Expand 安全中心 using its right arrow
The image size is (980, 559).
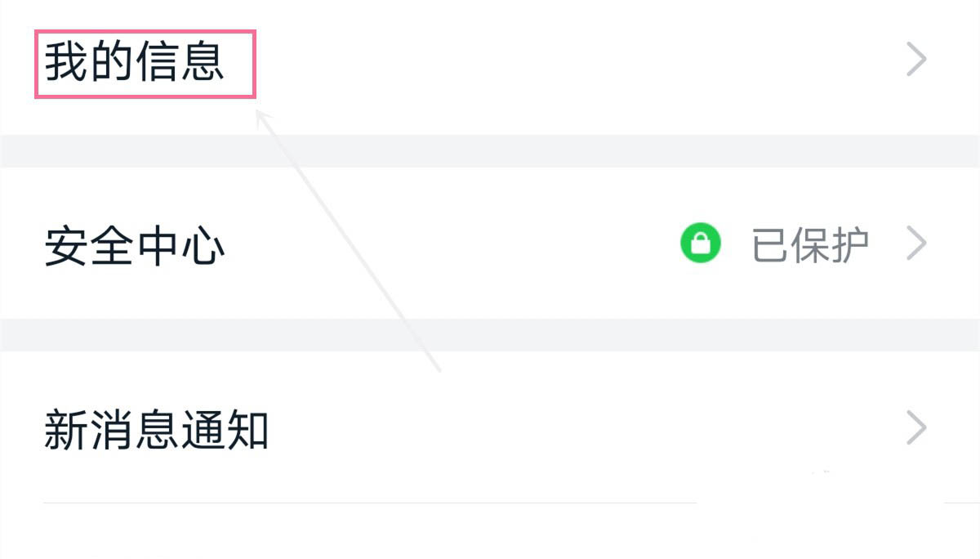tap(917, 244)
